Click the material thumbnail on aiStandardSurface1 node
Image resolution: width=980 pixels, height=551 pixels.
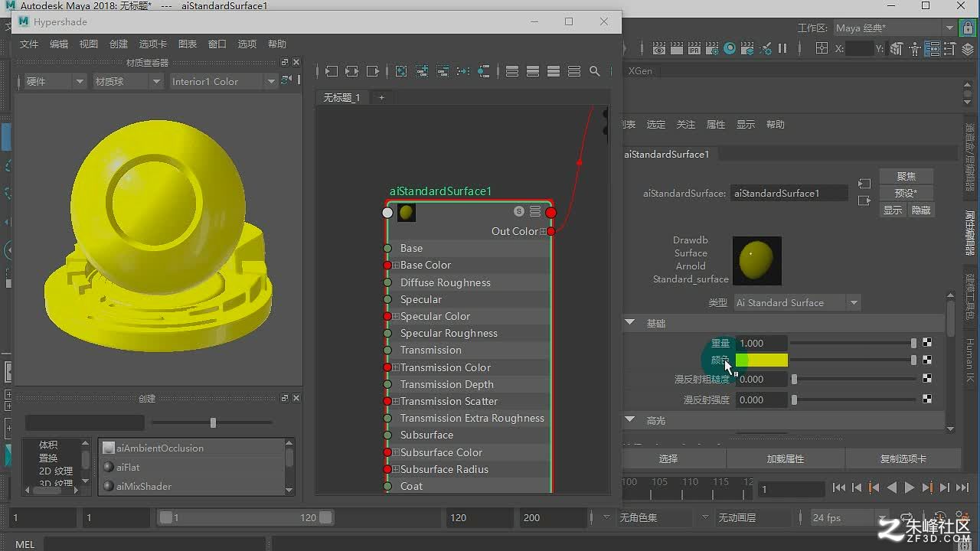407,213
